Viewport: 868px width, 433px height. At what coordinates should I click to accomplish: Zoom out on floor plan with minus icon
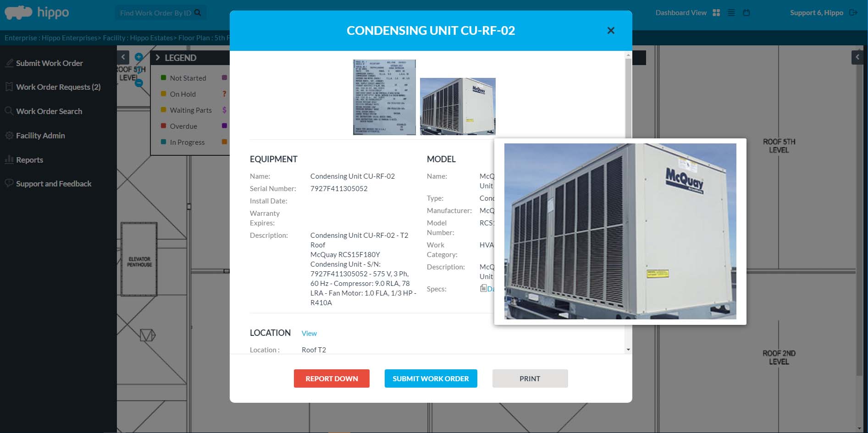coord(139,83)
